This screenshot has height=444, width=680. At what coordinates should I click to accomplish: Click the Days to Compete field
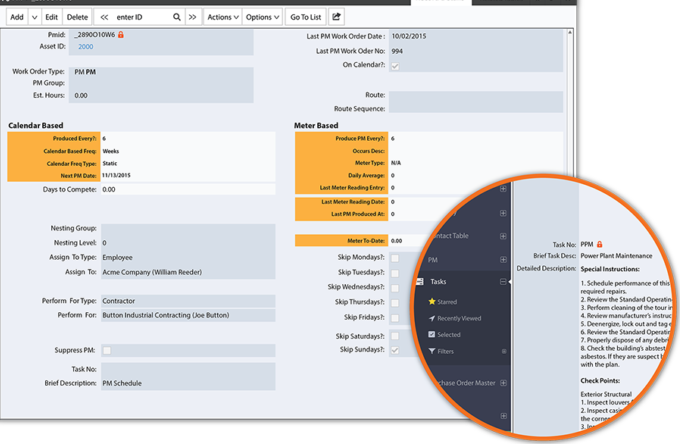[188, 189]
